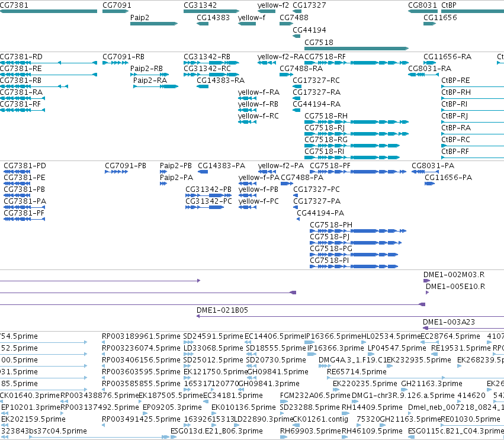Open EST RH46109.5prime
Screen dimensions: 504x440
(372, 431)
